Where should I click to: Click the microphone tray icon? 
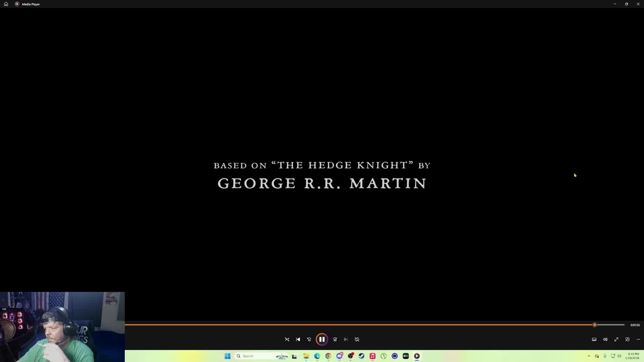tap(605, 356)
